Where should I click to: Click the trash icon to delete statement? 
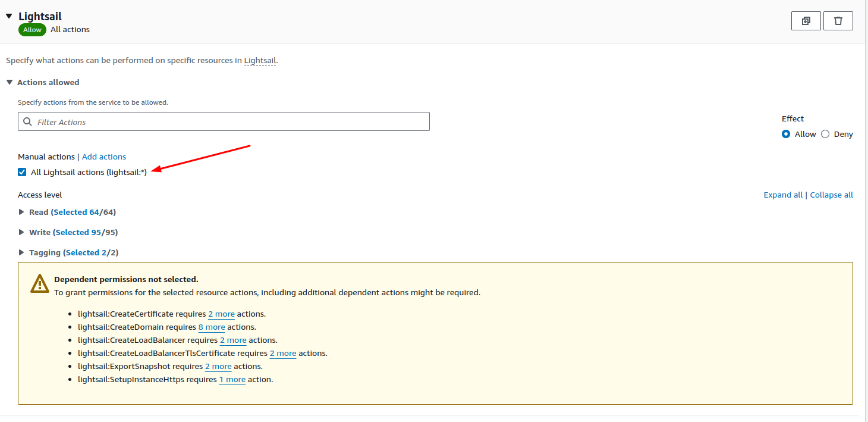click(x=838, y=20)
